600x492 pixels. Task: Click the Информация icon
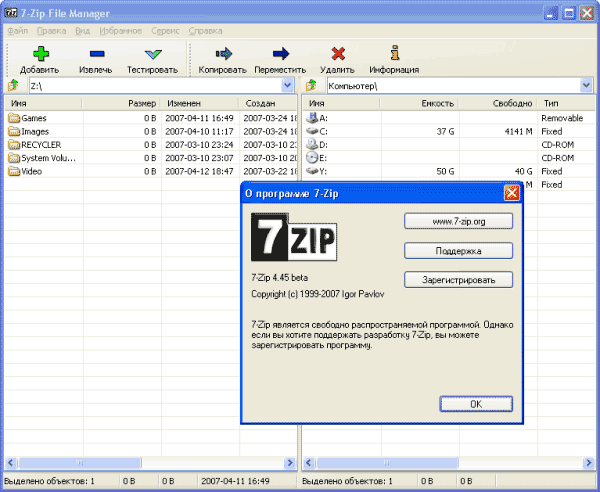[x=395, y=53]
